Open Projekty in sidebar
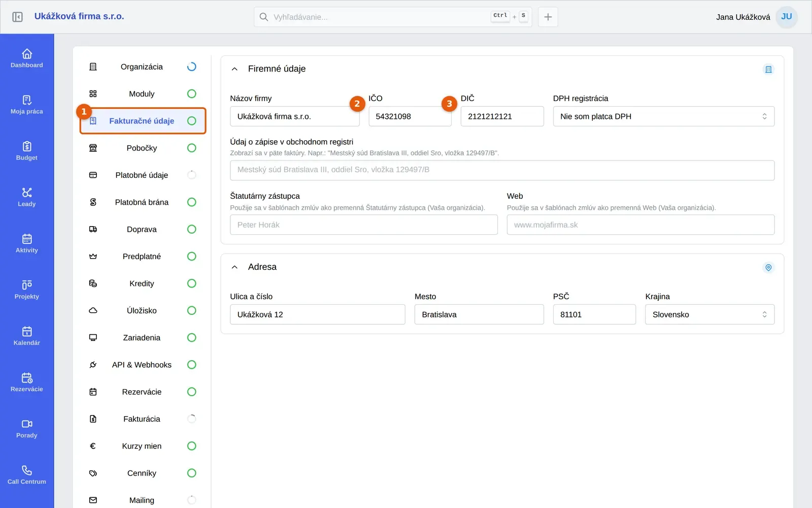This screenshot has height=508, width=812. tap(27, 290)
